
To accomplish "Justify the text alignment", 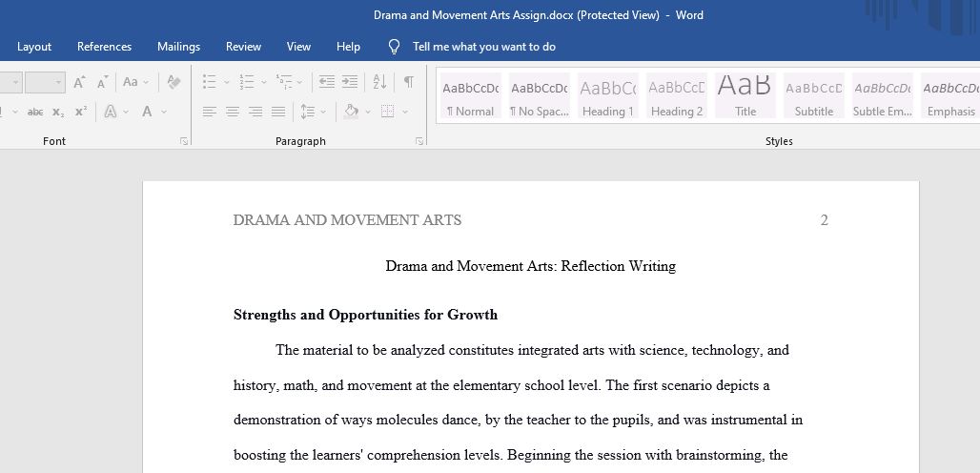I will [278, 112].
